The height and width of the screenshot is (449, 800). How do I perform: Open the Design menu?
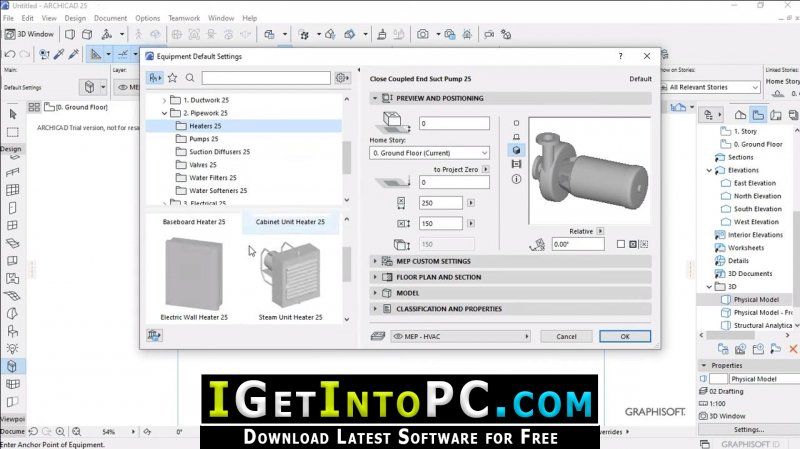75,18
